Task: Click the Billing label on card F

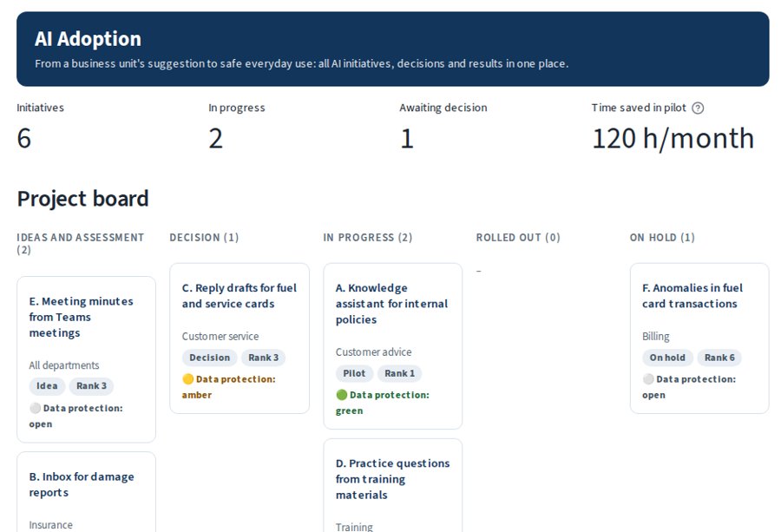Action: [655, 336]
